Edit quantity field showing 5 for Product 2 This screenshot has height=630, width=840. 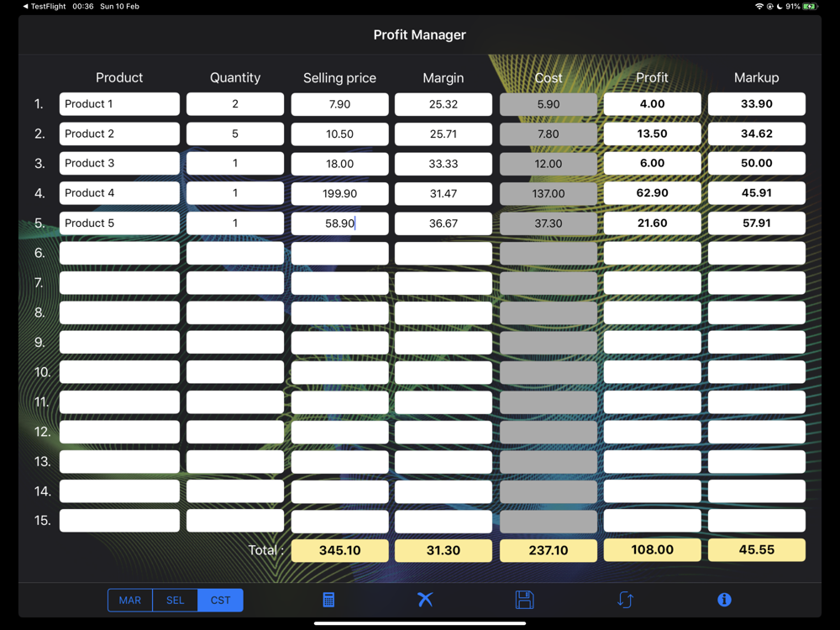[x=235, y=134]
